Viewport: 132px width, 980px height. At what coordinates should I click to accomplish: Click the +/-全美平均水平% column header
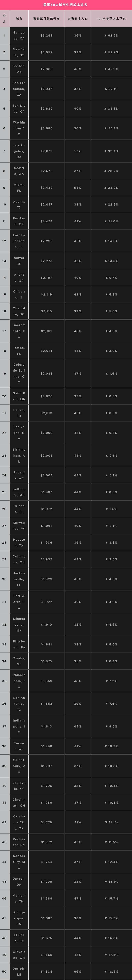pos(111,19)
